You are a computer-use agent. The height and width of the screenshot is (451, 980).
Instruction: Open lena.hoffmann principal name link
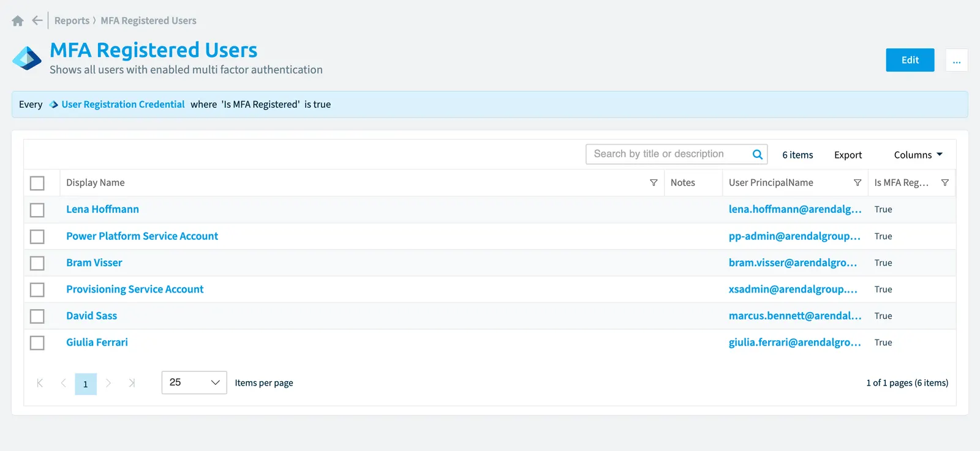coord(795,209)
